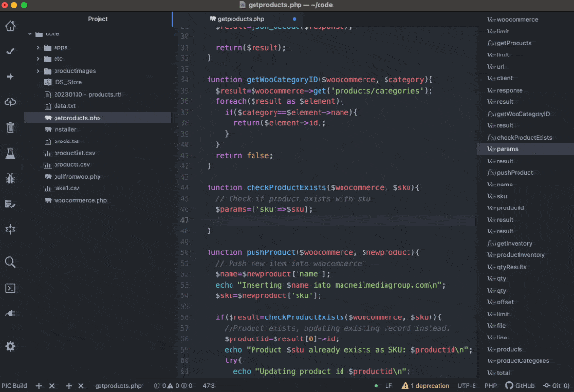Viewport: 574px width, 392px height.
Task: Change line ending via LF indicator
Action: click(x=388, y=385)
